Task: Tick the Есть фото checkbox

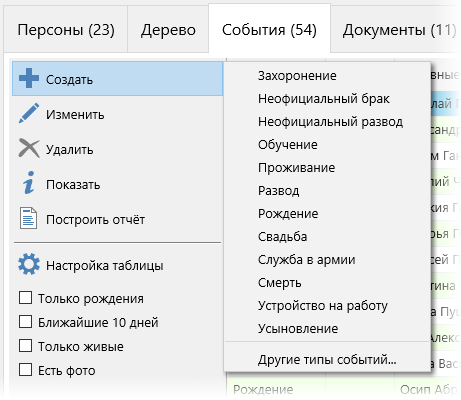Action: [26, 370]
